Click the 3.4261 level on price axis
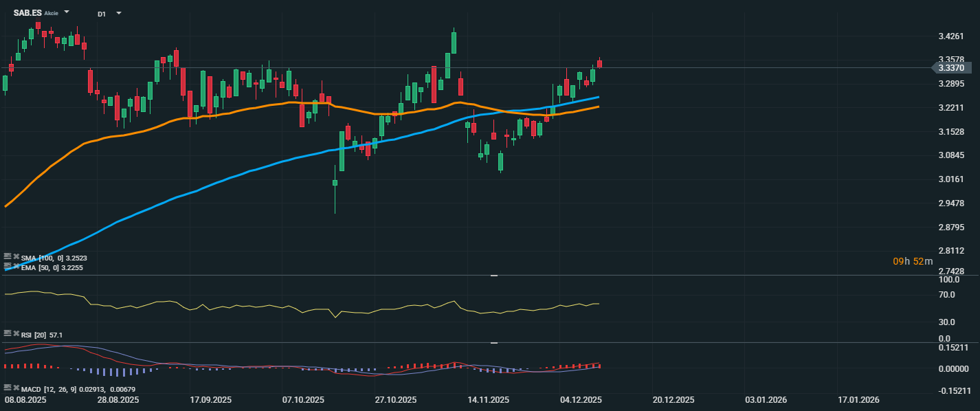The image size is (980, 411). pos(953,36)
